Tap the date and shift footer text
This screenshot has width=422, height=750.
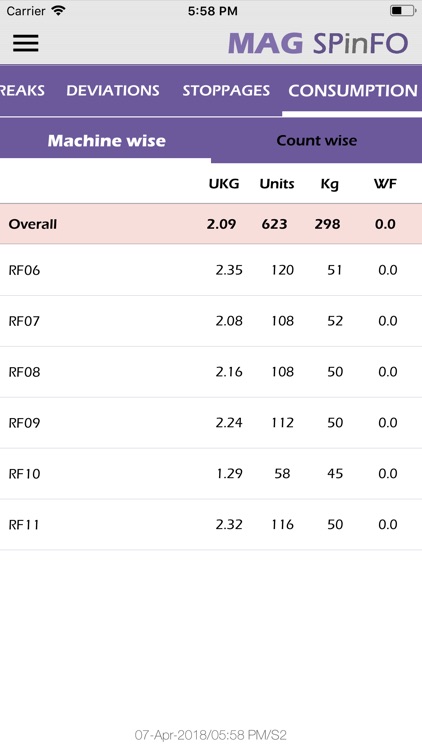coord(211,735)
